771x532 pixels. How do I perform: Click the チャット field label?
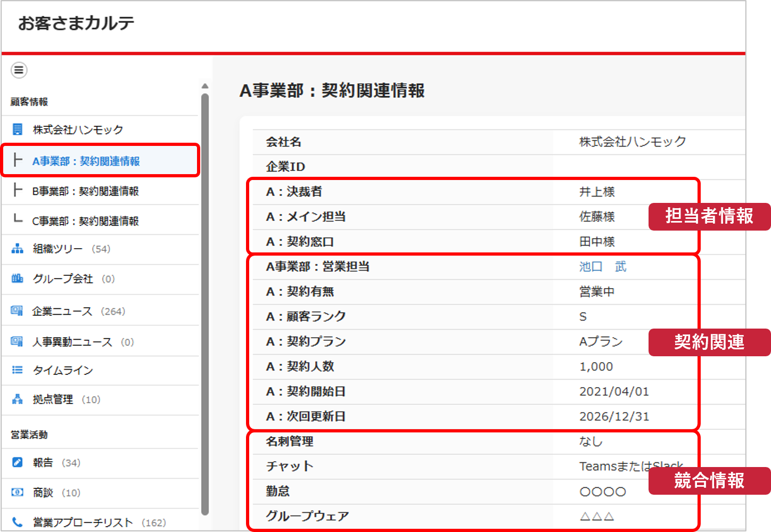coord(289,466)
